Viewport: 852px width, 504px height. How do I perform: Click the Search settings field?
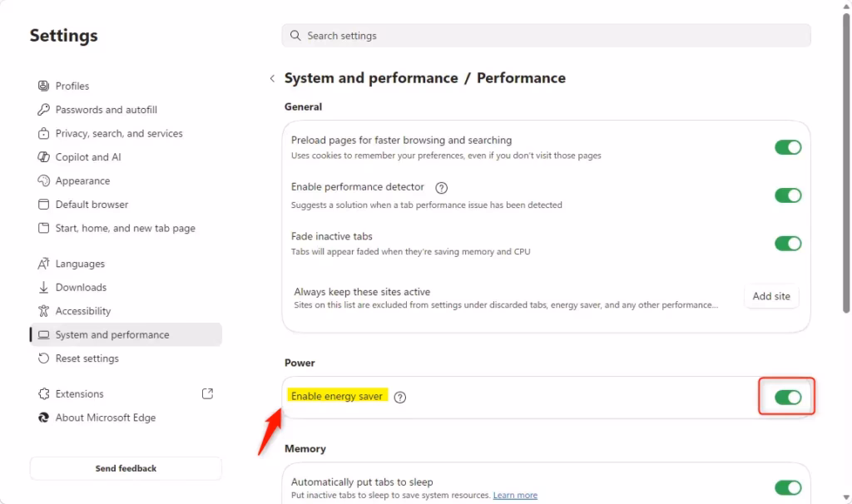(545, 35)
